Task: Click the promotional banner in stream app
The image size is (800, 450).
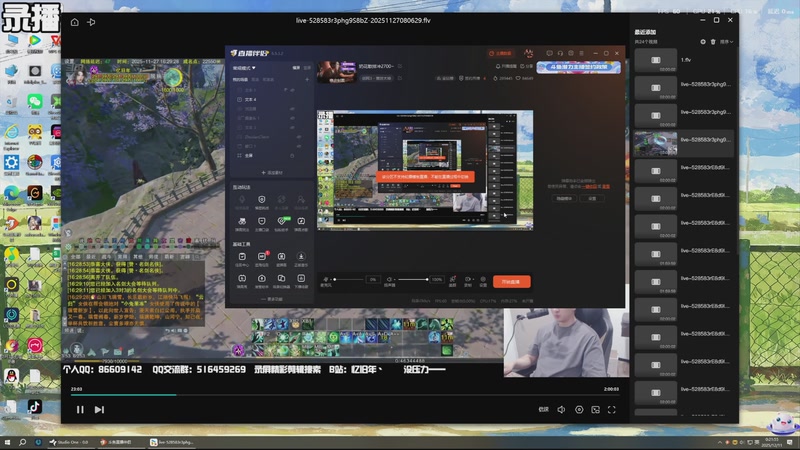Action: 579,67
